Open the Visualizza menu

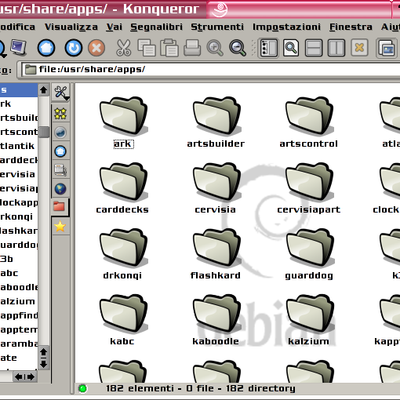71,27
